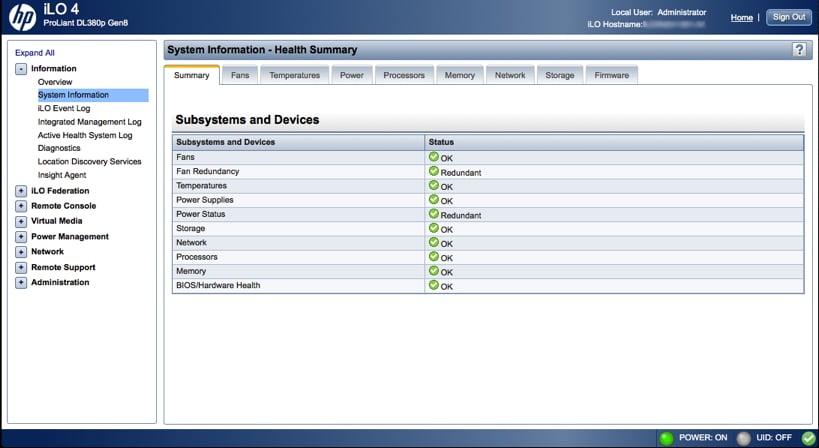Screen dimensions: 819x448
Task: Click the Information tree label
Action: point(54,68)
